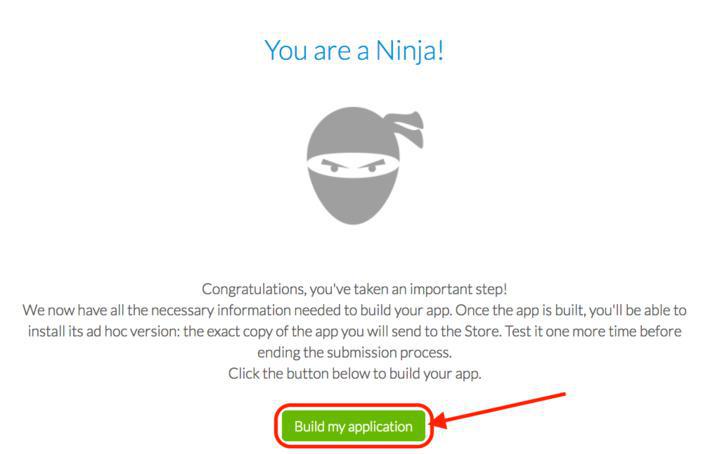
Task: Click the "Congratulations, you've taken an important step!" line
Action: click(x=356, y=289)
